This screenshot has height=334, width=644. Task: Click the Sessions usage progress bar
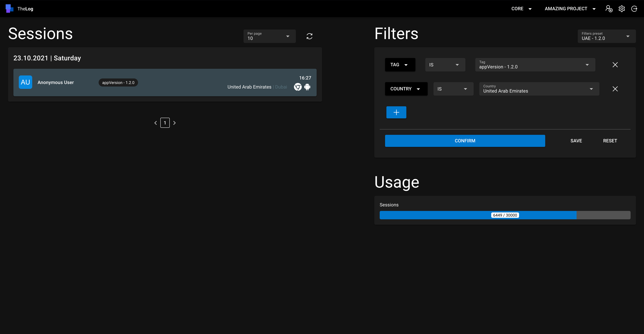(x=505, y=215)
